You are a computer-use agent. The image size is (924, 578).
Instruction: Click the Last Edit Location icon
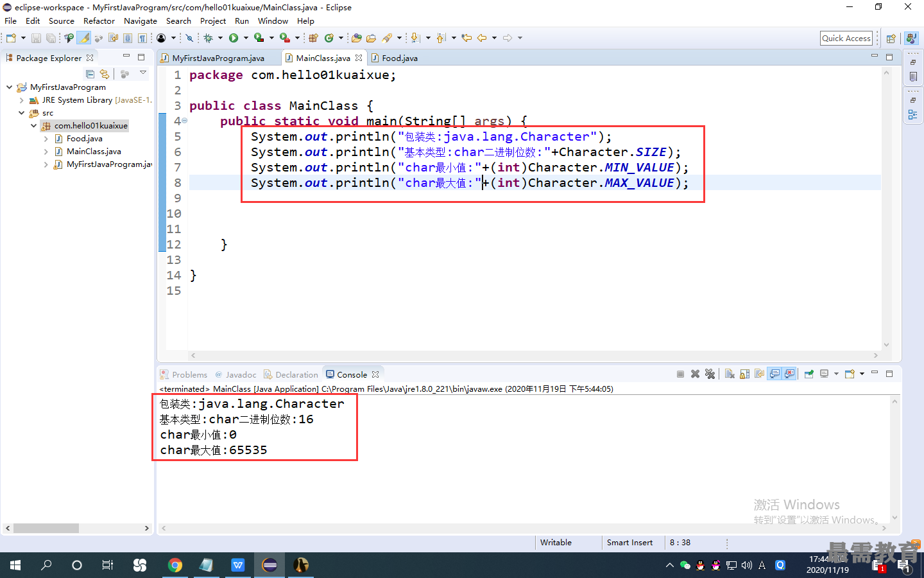tap(466, 38)
